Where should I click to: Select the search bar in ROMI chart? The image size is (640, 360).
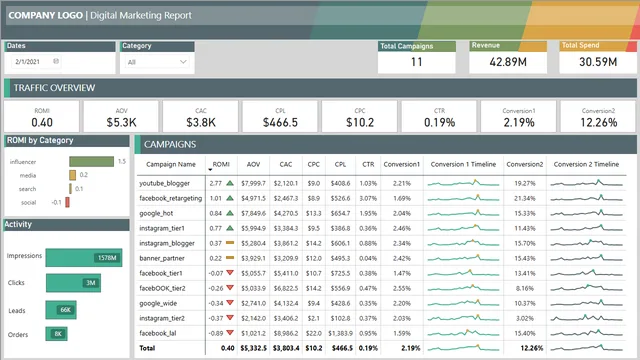71,189
